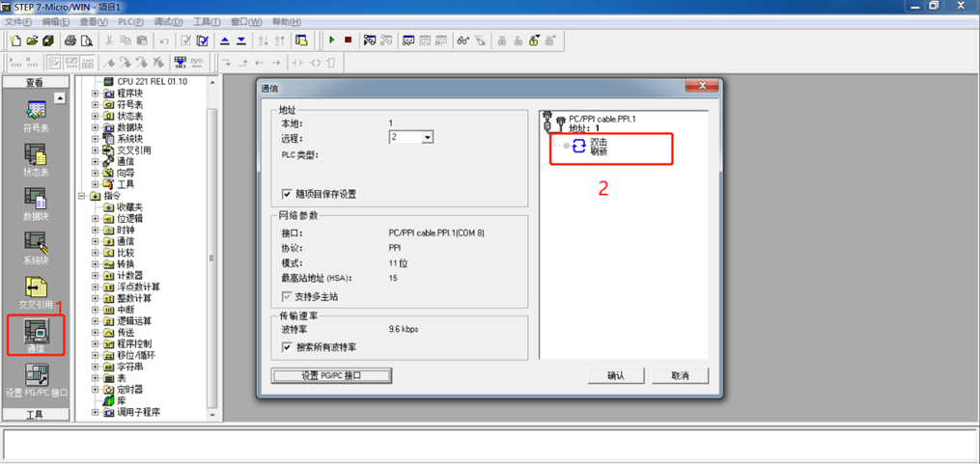Screen dimensions: 980x464
Task: Click the New project toolbar icon
Action: pyautogui.click(x=16, y=41)
